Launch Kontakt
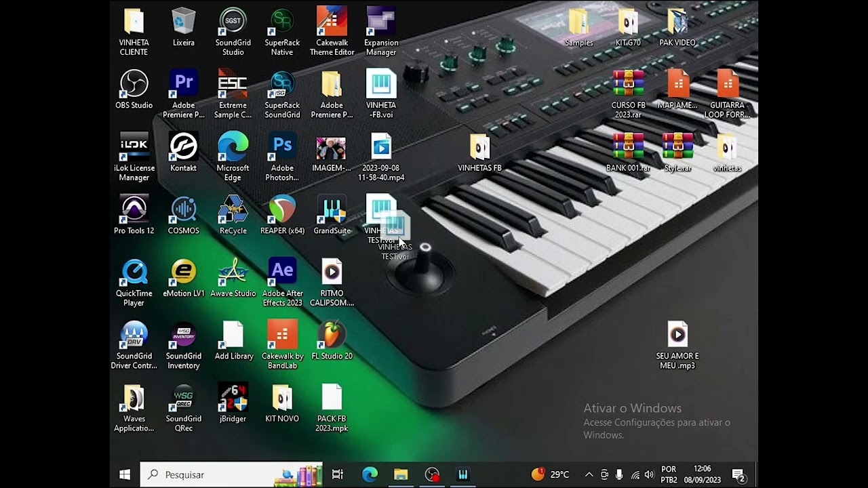Screen dimensions: 868x488 pos(183,152)
